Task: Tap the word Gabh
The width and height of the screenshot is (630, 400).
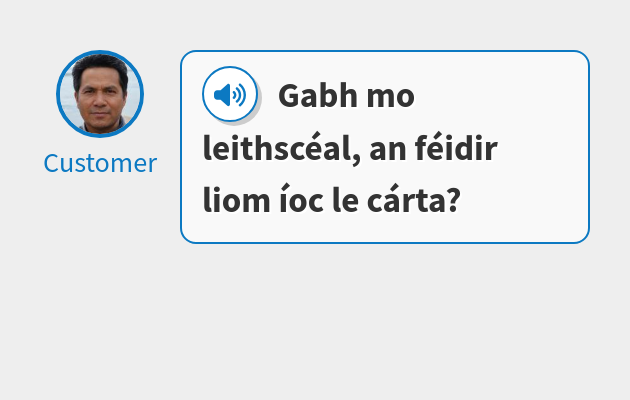Action: click(x=318, y=96)
